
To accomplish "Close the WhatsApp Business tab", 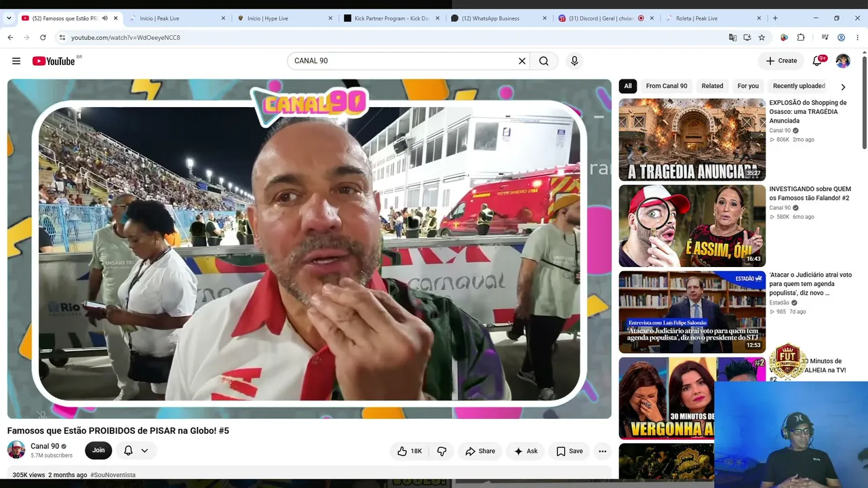I will coord(545,18).
